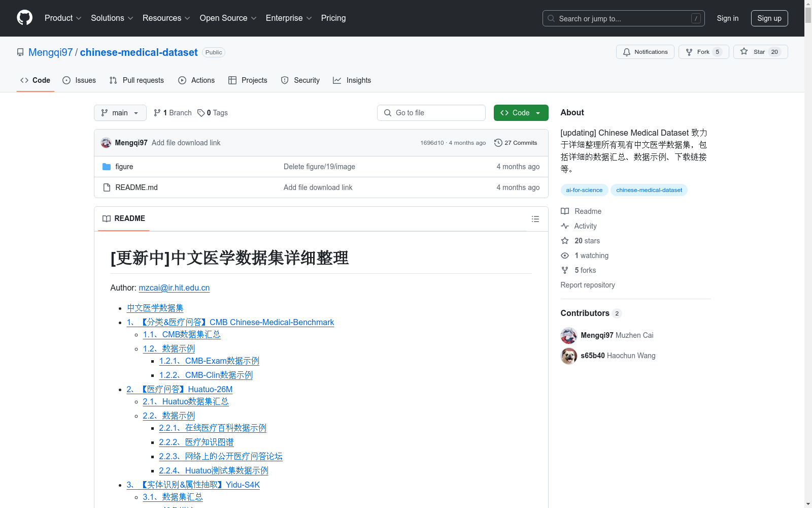Open commit hash 1696d10
The image size is (812, 508).
pyautogui.click(x=432, y=143)
